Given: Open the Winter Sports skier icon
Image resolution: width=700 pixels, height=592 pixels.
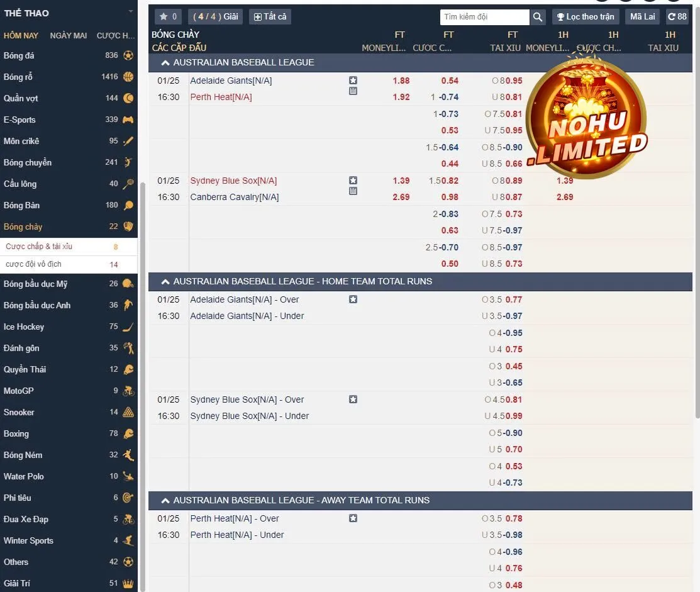Looking at the screenshot, I should [128, 540].
